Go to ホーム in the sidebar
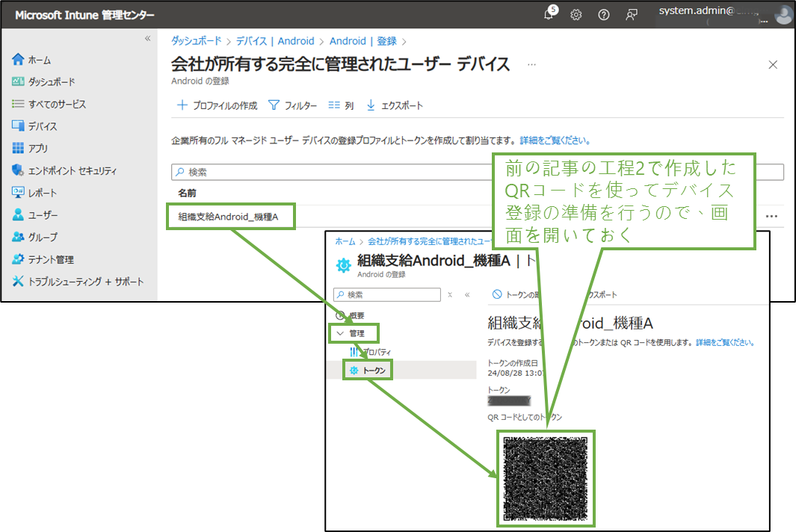Image resolution: width=796 pixels, height=532 pixels. (x=31, y=60)
